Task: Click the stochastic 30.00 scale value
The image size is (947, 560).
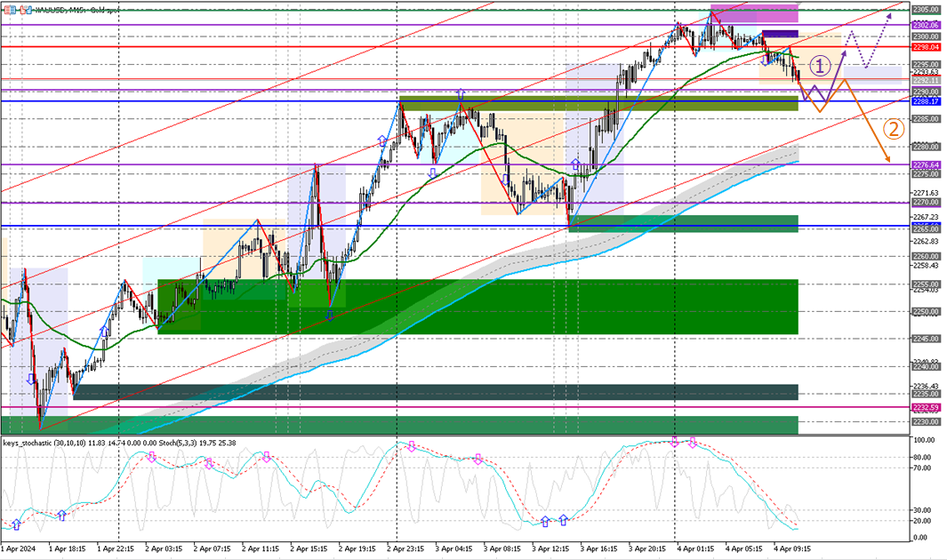Action: (920, 510)
